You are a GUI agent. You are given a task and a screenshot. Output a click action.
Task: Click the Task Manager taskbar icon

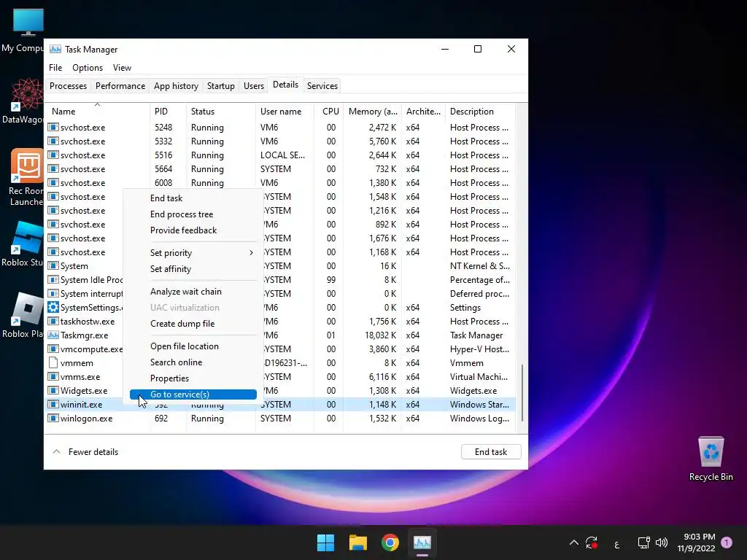point(422,542)
